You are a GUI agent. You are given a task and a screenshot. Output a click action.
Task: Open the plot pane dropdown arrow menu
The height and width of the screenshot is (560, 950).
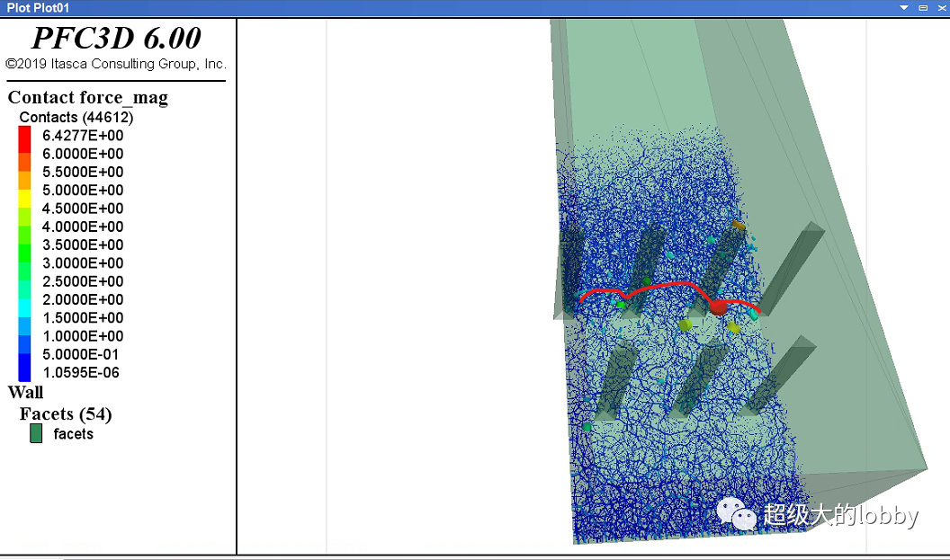coord(904,8)
